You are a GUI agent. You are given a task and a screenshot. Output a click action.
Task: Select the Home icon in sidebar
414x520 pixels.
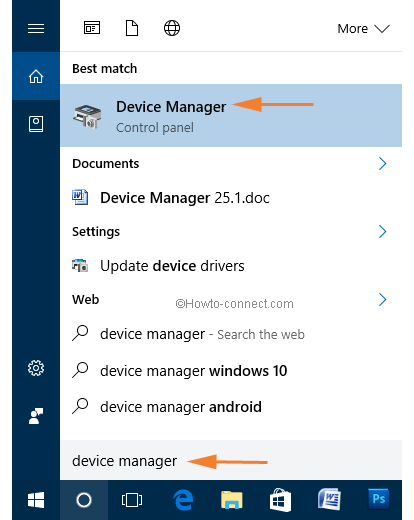(36, 76)
